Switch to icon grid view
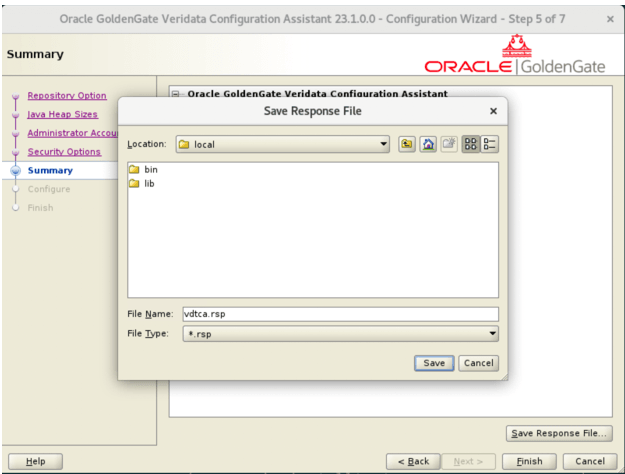Screen dimensions: 625x474 (x=470, y=144)
